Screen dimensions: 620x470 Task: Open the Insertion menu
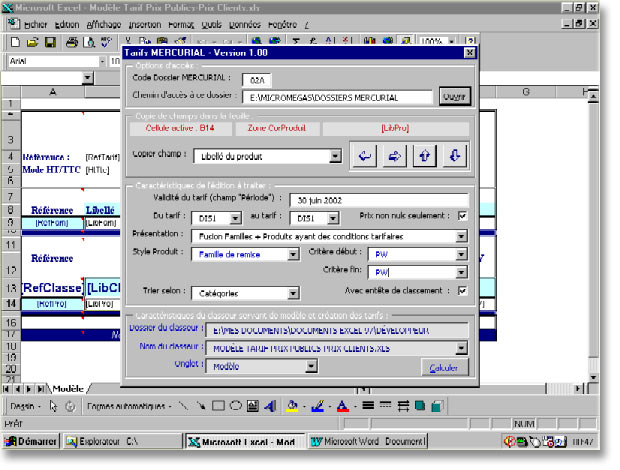[145, 25]
